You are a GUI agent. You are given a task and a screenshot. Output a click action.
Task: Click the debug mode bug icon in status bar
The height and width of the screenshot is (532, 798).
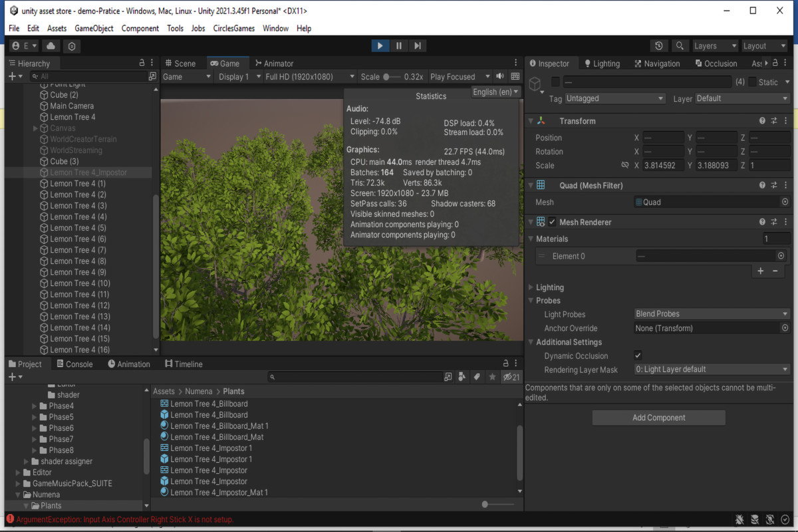pos(739,519)
